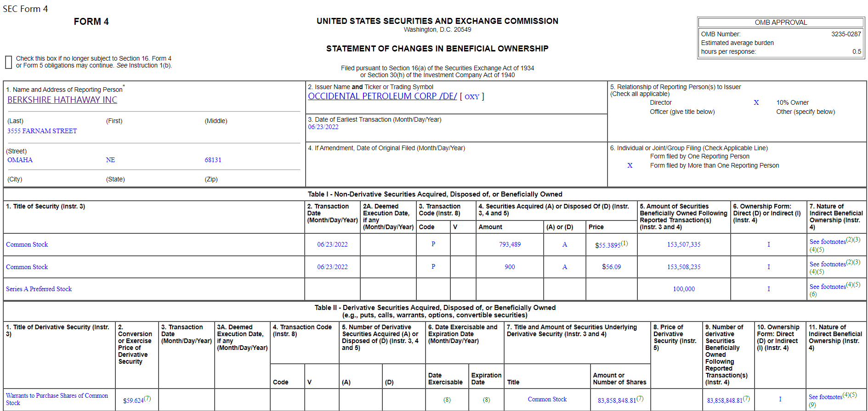Screen dimensions: 868x411
Task: Click the Officer (give title below) label
Action: pyautogui.click(x=682, y=112)
